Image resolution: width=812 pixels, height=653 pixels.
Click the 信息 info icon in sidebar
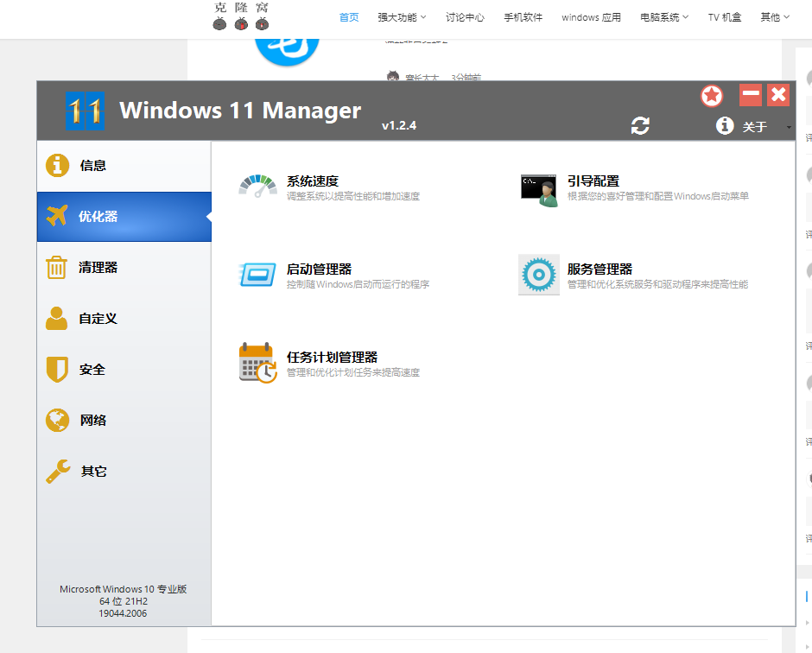tap(58, 165)
